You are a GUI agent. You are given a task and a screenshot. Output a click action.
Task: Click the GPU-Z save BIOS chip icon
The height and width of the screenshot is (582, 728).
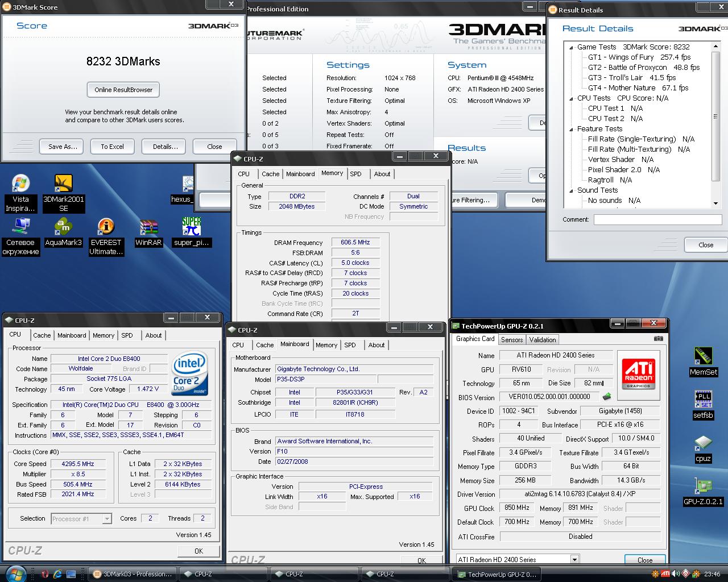click(x=607, y=397)
